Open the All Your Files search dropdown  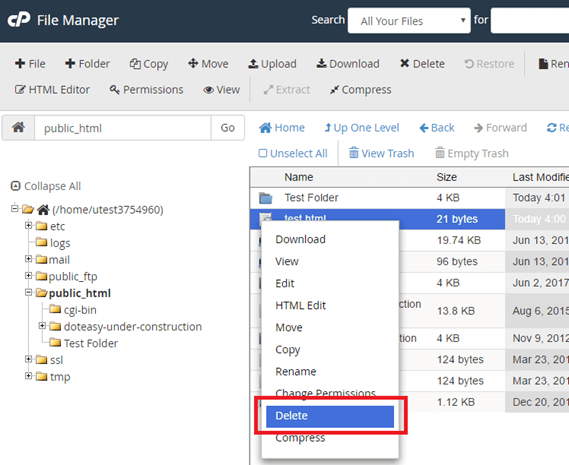tap(409, 21)
